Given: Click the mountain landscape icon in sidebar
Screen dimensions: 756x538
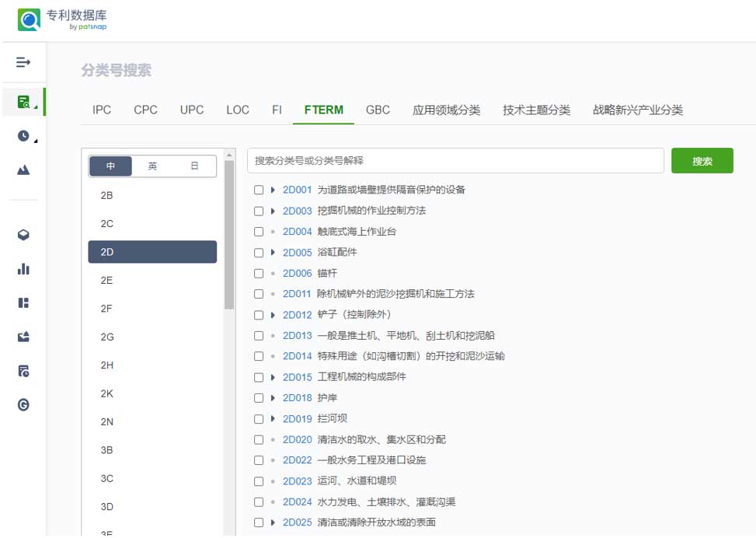Looking at the screenshot, I should 23,169.
